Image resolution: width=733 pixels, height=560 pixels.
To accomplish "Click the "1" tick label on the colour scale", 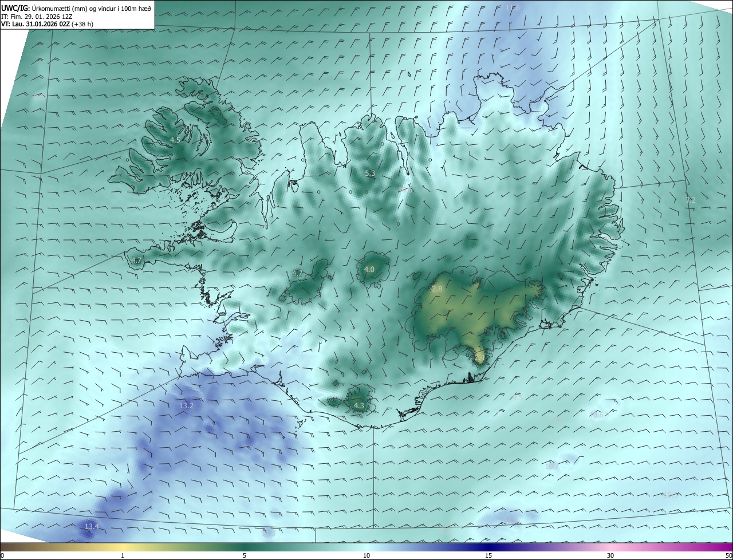I will [123, 556].
